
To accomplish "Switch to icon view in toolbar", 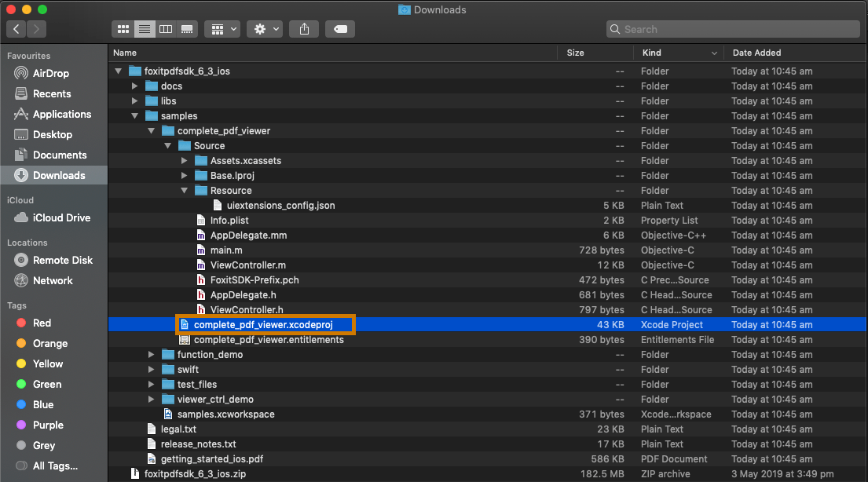I will point(123,29).
